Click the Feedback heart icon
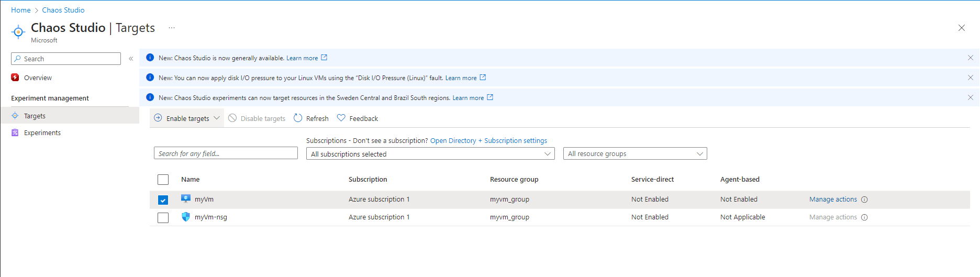 (x=341, y=118)
